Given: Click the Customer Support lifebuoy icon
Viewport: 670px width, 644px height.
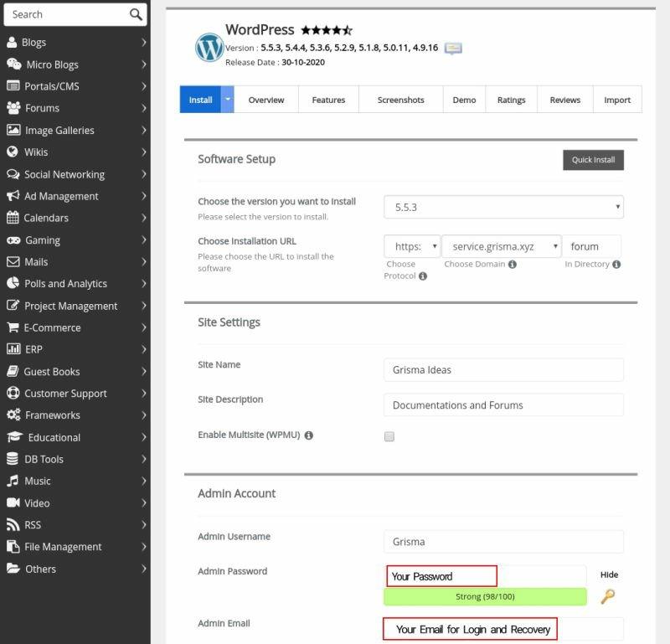Looking at the screenshot, I should click(x=13, y=393).
